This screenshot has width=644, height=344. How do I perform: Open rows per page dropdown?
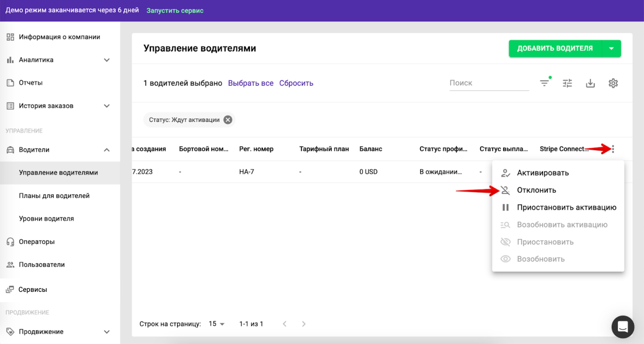pos(216,324)
